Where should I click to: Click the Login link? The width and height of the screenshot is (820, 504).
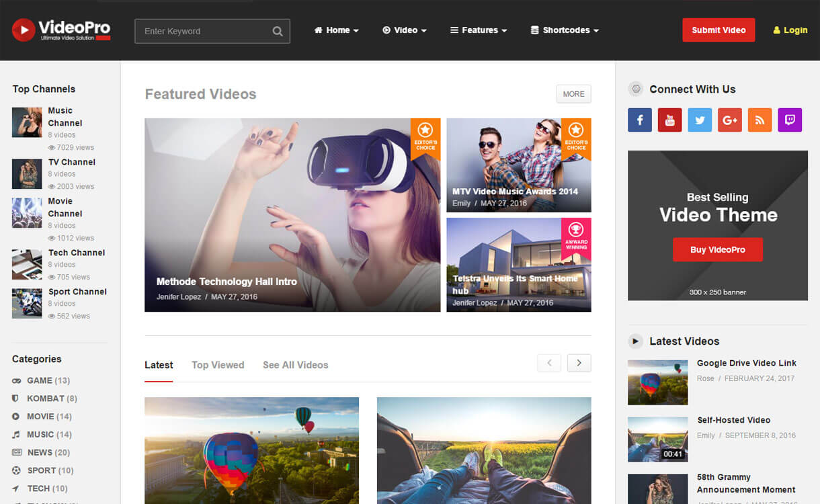pyautogui.click(x=790, y=30)
